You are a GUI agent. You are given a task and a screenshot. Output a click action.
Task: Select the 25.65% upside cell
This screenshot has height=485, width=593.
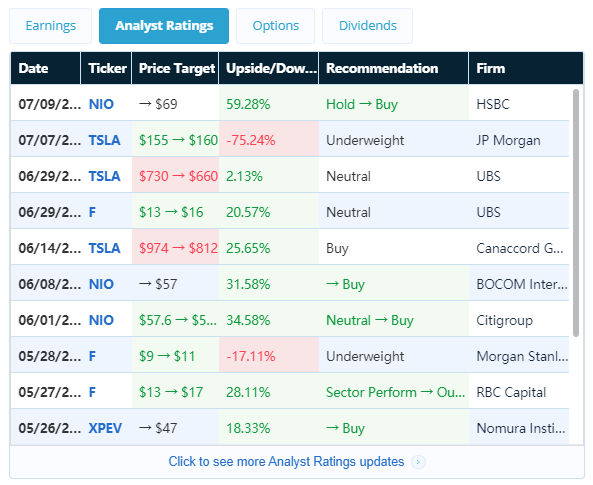click(269, 248)
